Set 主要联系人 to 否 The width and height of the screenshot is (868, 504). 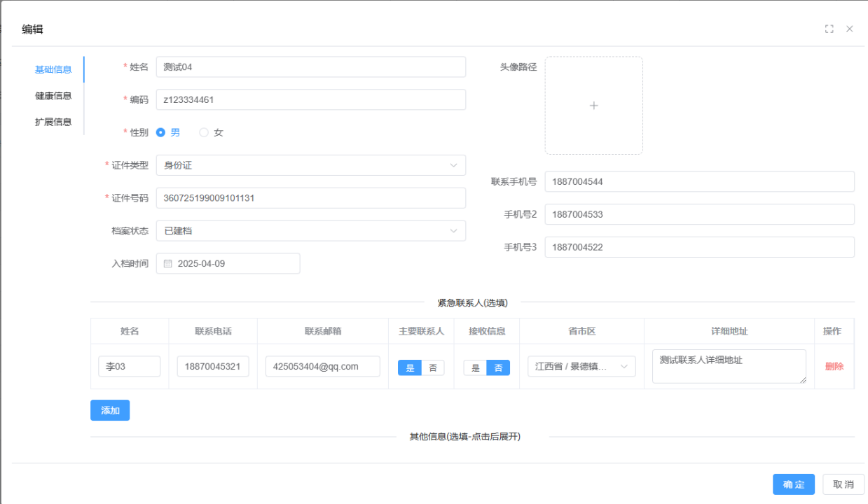433,367
